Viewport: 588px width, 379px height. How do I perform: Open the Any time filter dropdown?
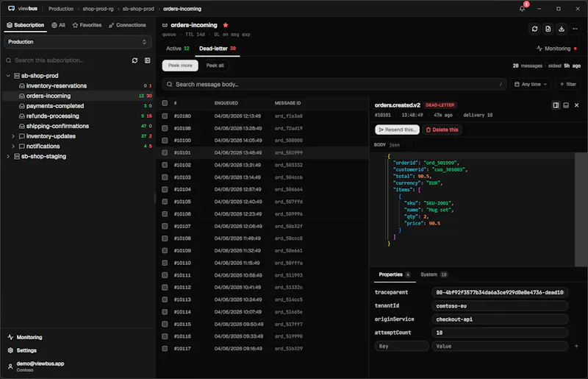click(x=530, y=84)
